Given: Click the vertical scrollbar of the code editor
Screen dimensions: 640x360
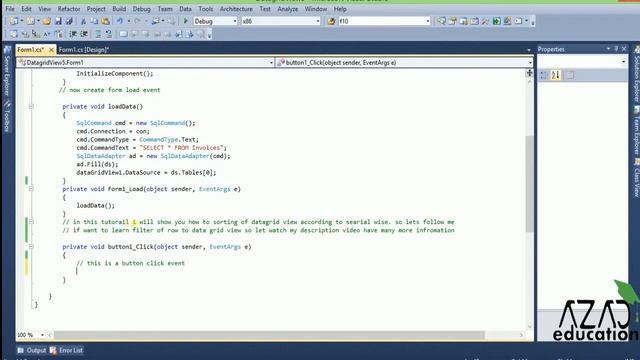Looking at the screenshot, I should click(529, 184).
